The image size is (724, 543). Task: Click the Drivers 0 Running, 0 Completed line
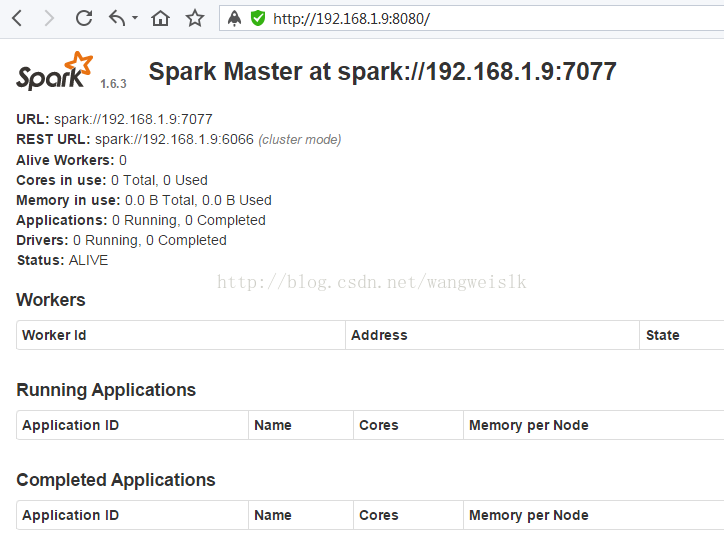point(121,241)
